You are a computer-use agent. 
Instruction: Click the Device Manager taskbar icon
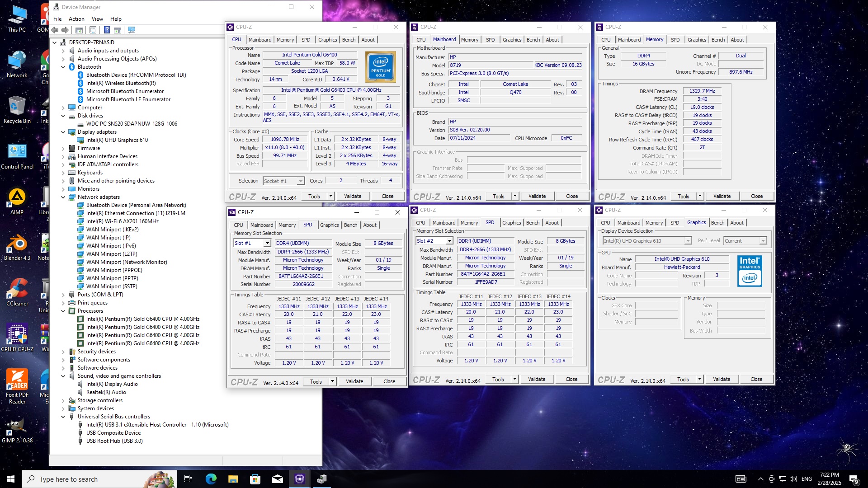coord(322,479)
